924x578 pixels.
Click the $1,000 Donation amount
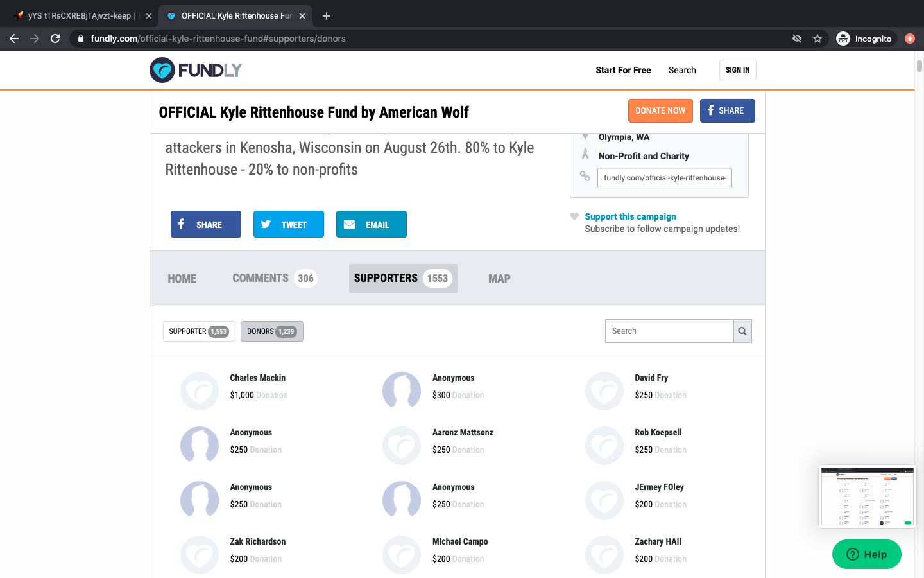pyautogui.click(x=259, y=395)
